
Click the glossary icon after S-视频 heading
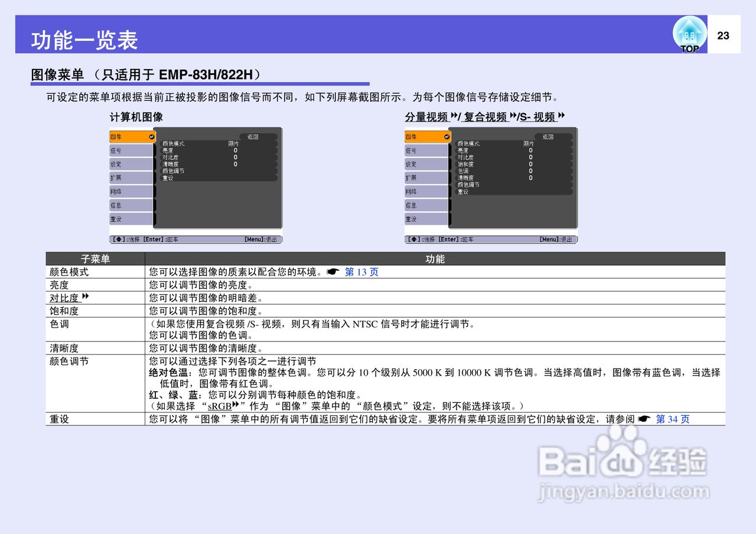click(x=561, y=115)
